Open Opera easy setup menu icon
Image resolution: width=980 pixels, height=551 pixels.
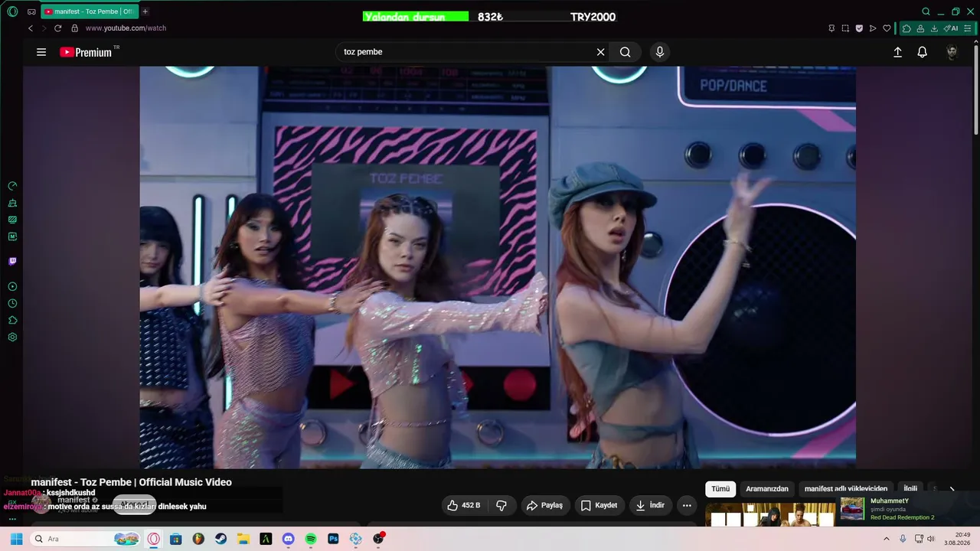point(969,28)
